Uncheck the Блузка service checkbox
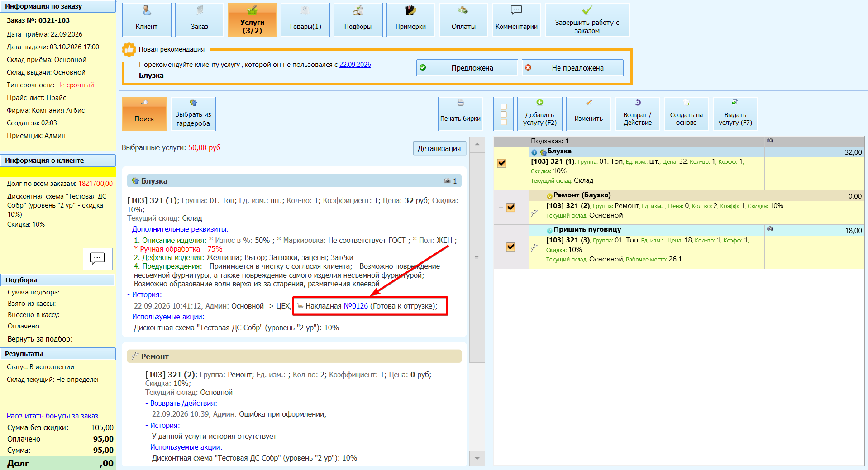The image size is (868, 470). pos(501,163)
